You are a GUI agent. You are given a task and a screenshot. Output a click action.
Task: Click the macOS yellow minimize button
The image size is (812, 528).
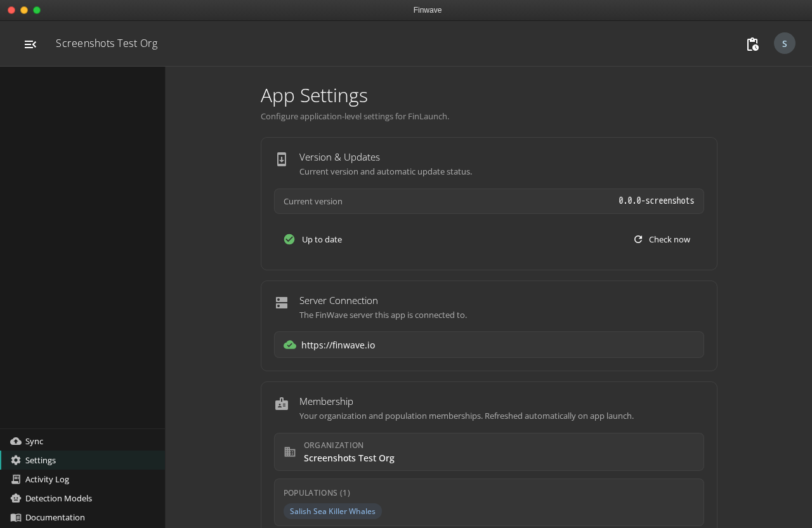click(24, 10)
